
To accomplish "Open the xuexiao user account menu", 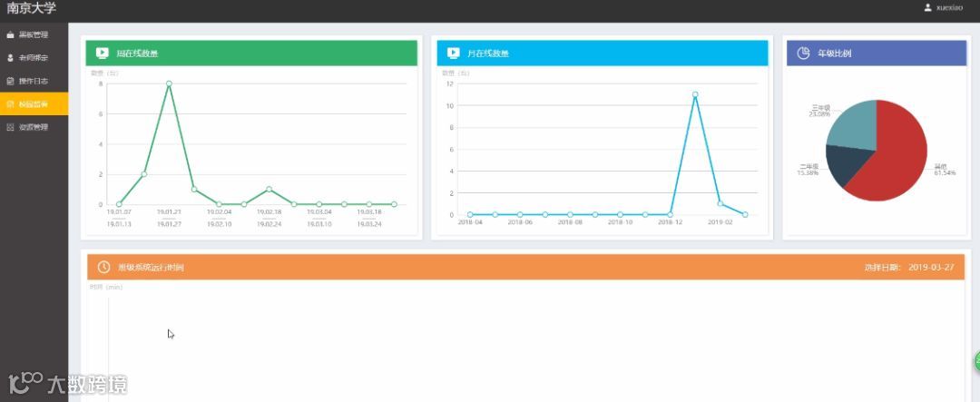I will pos(944,7).
